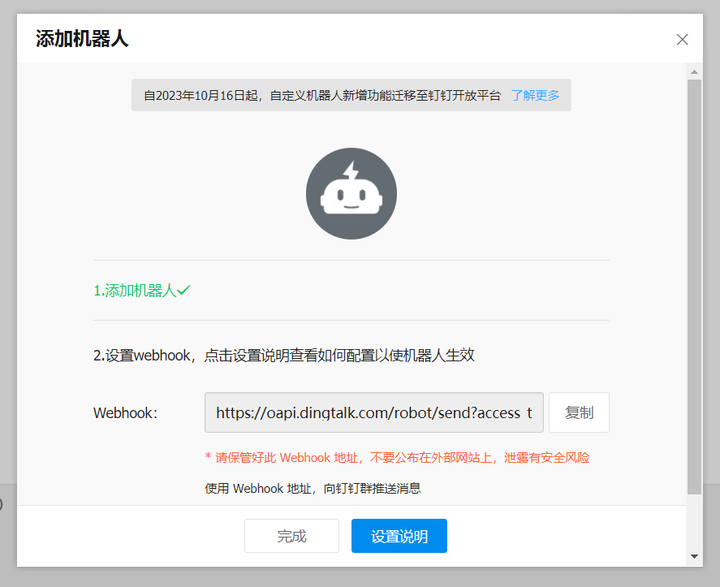The height and width of the screenshot is (587, 720).
Task: Click the robot avatar icon
Action: point(351,193)
